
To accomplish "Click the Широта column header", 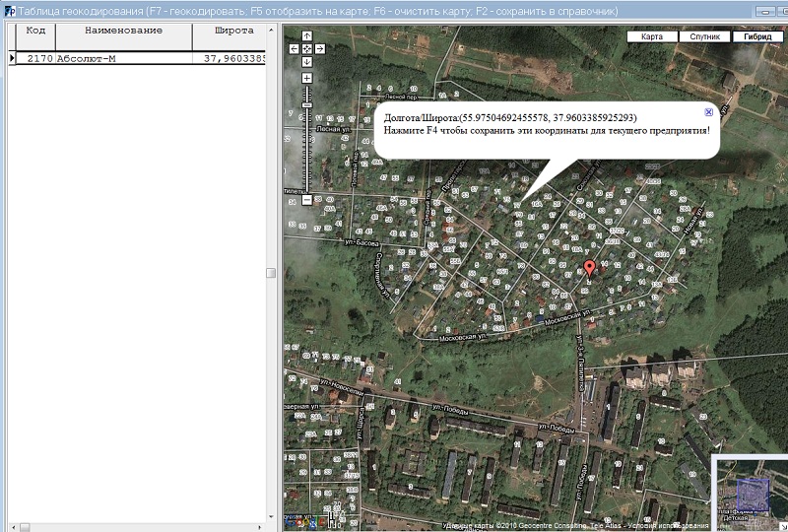I will click(x=234, y=31).
